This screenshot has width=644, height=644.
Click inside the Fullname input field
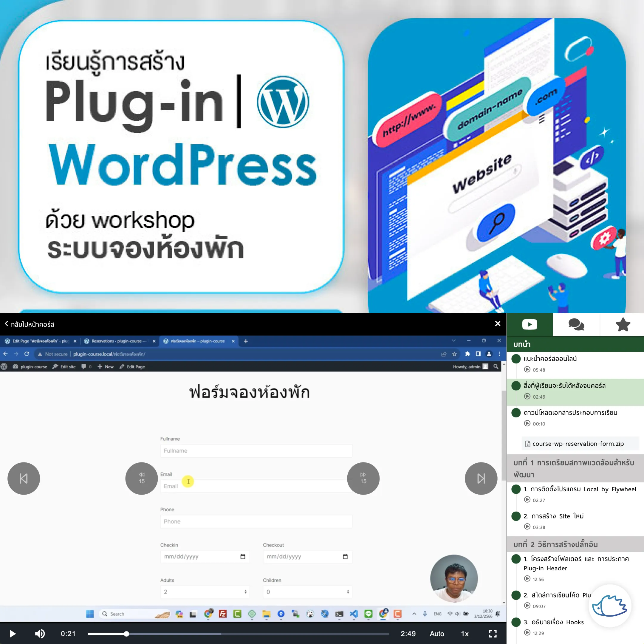[x=256, y=451]
